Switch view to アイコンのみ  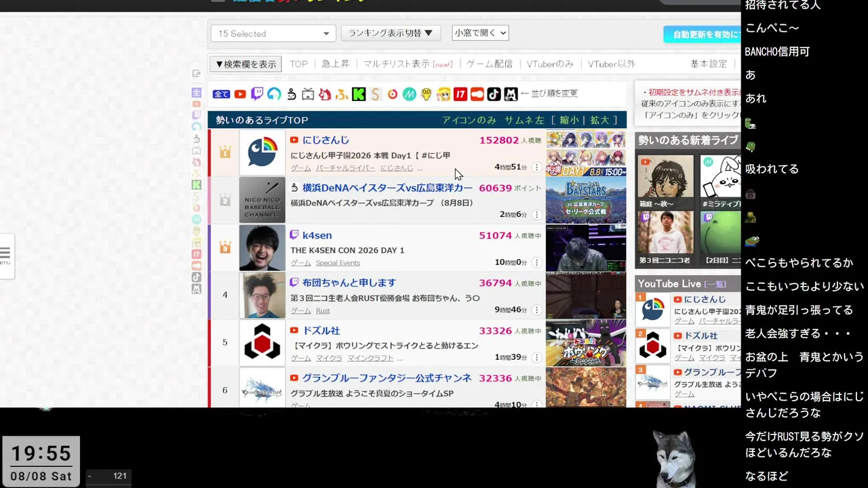tap(469, 120)
